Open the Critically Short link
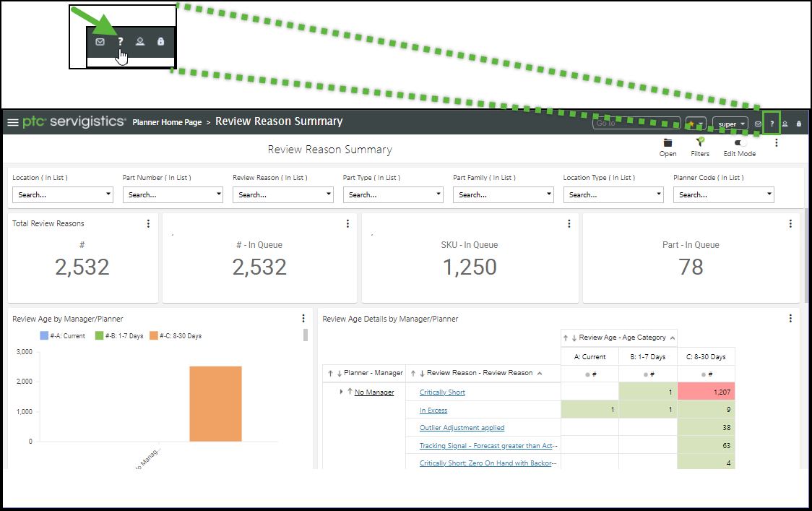 click(x=442, y=392)
